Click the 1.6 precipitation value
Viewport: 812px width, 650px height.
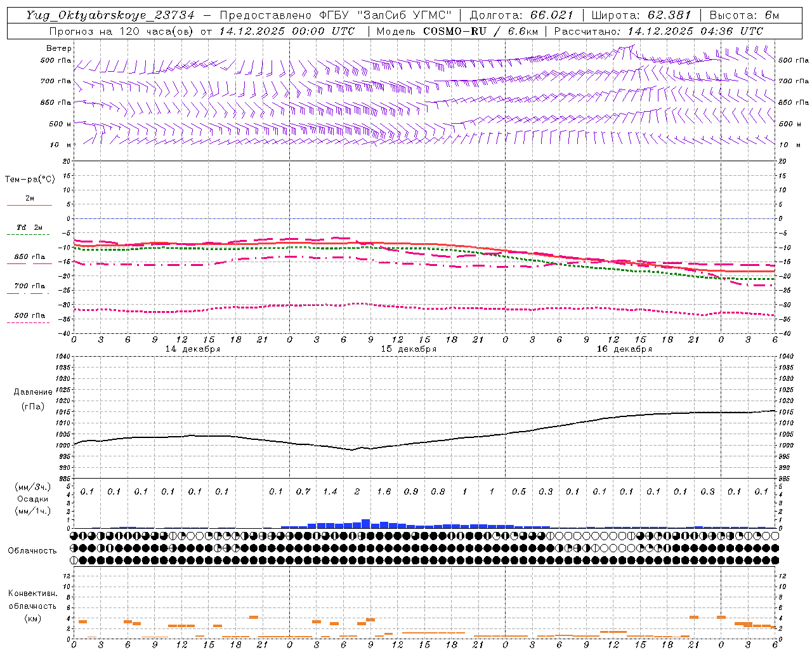tap(384, 492)
